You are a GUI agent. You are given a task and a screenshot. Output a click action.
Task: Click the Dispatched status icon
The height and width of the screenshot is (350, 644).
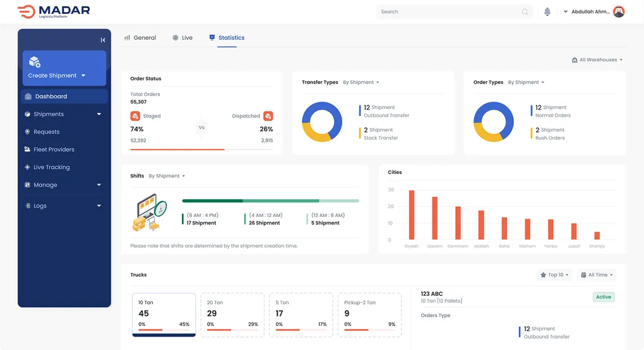coord(268,116)
